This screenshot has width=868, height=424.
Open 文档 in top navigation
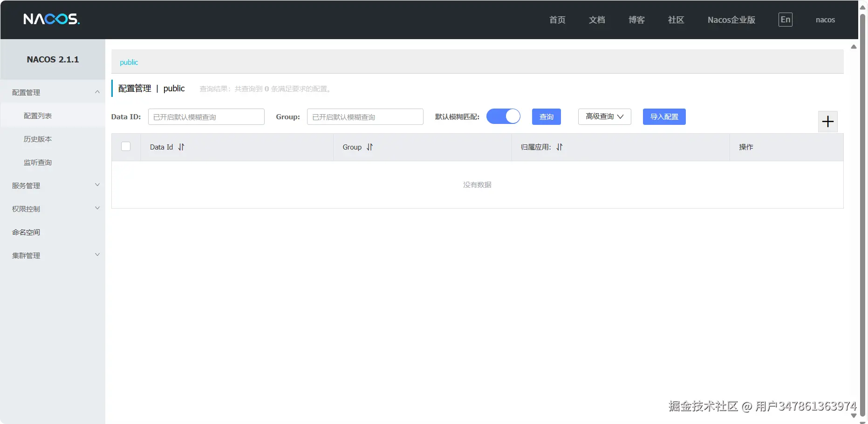pos(597,20)
